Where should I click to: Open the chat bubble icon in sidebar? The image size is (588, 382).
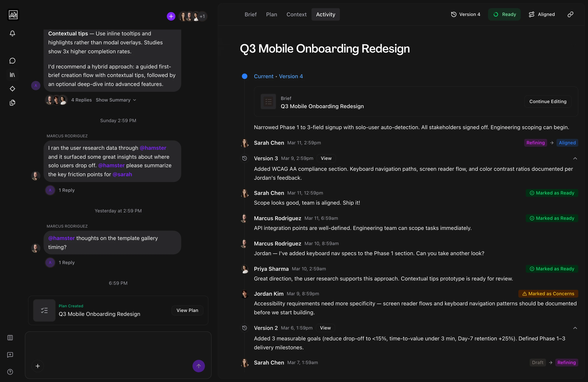pos(12,61)
